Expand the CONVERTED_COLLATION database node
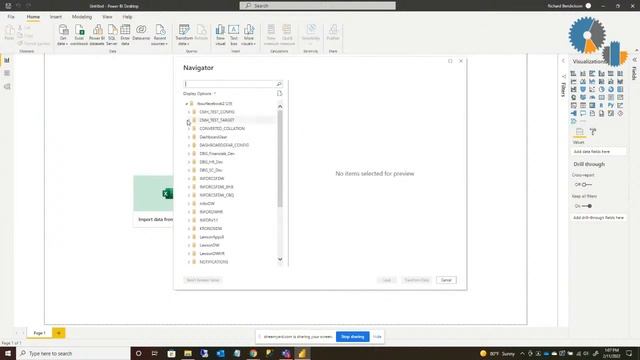Viewport: 640px width, 360px height. (x=189, y=129)
